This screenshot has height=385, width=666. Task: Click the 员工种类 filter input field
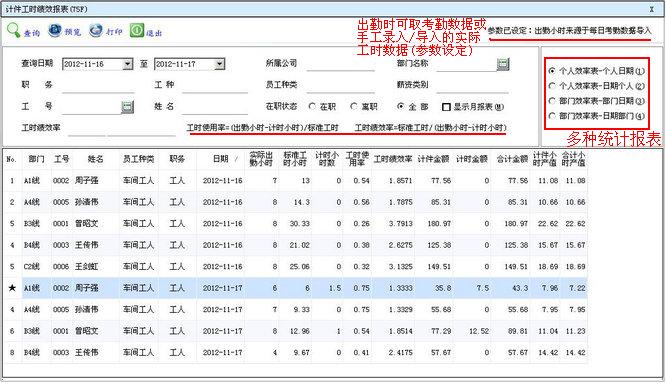point(340,85)
